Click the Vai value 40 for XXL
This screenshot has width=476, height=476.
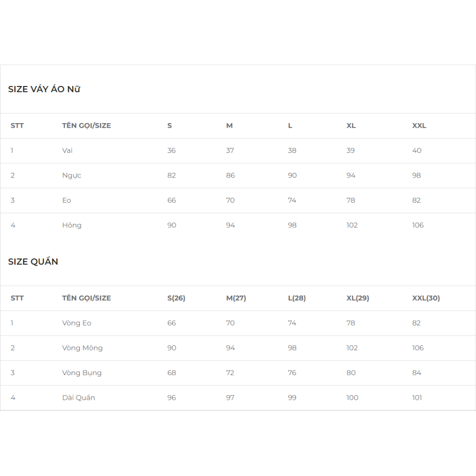(x=417, y=151)
